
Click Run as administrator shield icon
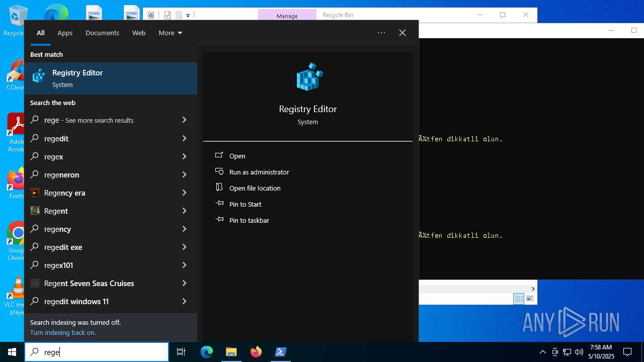(219, 171)
